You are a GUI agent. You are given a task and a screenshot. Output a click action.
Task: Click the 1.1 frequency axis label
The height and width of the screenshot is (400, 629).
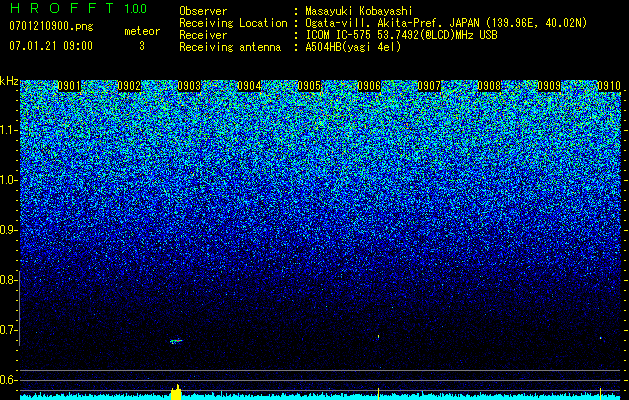(x=8, y=130)
